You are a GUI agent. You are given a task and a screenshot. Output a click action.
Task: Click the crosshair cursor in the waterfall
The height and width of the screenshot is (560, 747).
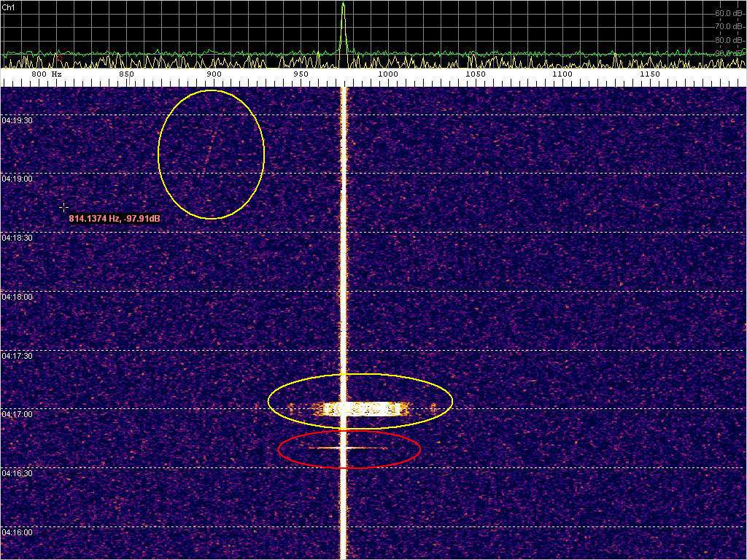tap(63, 208)
